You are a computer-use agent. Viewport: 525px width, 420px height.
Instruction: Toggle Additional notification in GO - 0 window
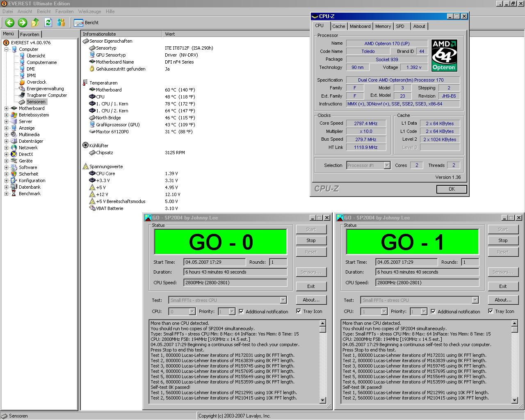tap(241, 311)
